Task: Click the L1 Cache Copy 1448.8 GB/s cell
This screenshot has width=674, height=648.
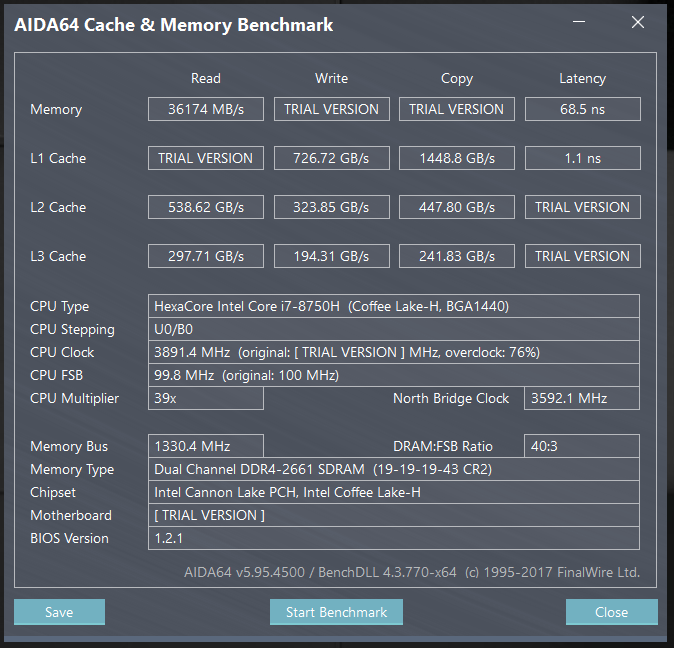Action: click(x=457, y=158)
